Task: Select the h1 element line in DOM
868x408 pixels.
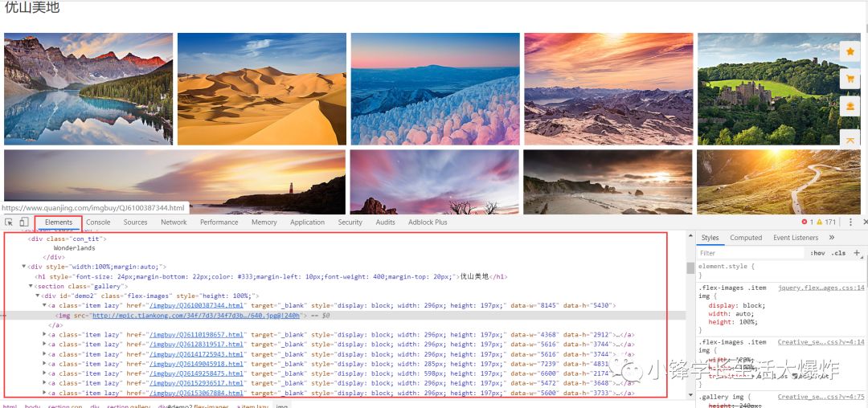Action: [x=271, y=277]
